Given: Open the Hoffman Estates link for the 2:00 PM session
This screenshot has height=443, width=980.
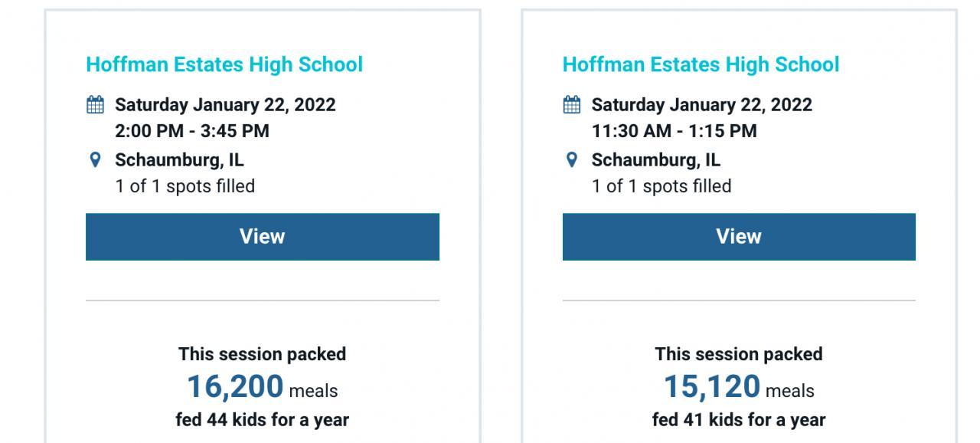Looking at the screenshot, I should (x=224, y=64).
